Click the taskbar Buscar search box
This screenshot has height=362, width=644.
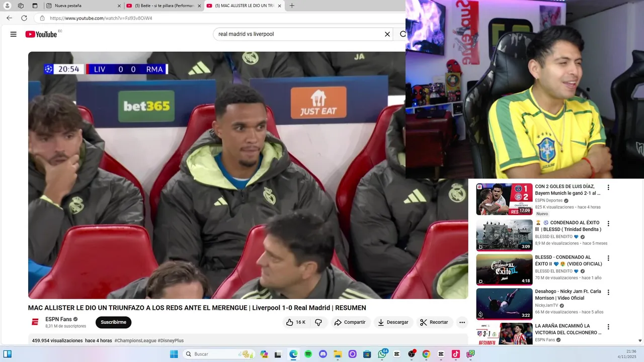coord(219,354)
